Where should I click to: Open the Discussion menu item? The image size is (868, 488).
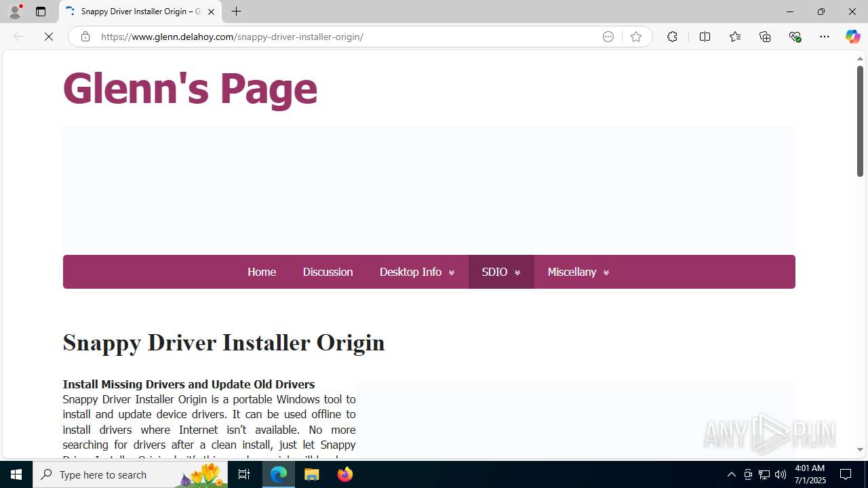pyautogui.click(x=328, y=272)
